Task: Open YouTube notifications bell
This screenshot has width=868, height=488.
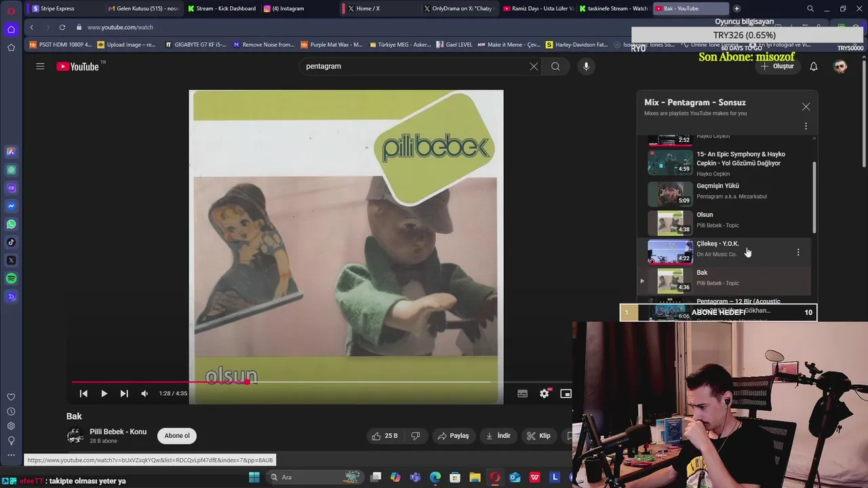Action: 813,66
